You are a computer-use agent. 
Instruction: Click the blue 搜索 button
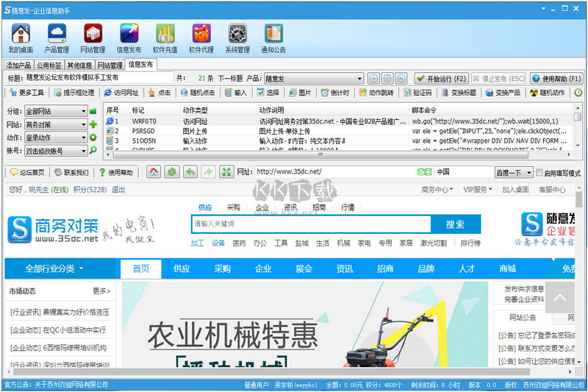click(455, 224)
